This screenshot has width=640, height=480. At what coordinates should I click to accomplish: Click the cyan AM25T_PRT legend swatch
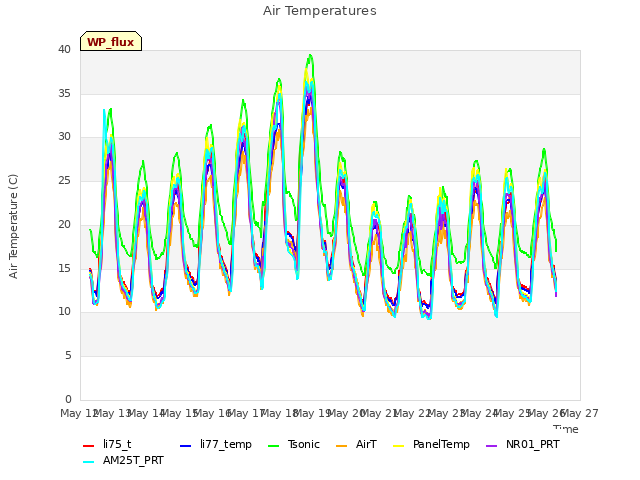pos(89,462)
